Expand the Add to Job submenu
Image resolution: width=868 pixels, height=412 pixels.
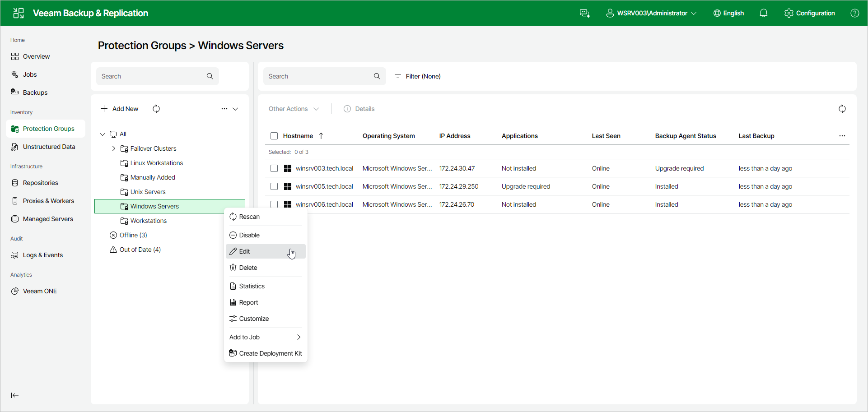click(x=266, y=337)
